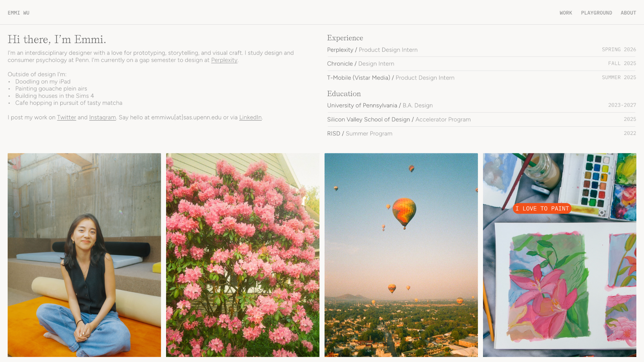644x362 pixels.
Task: Open the Instagram link
Action: point(102,118)
